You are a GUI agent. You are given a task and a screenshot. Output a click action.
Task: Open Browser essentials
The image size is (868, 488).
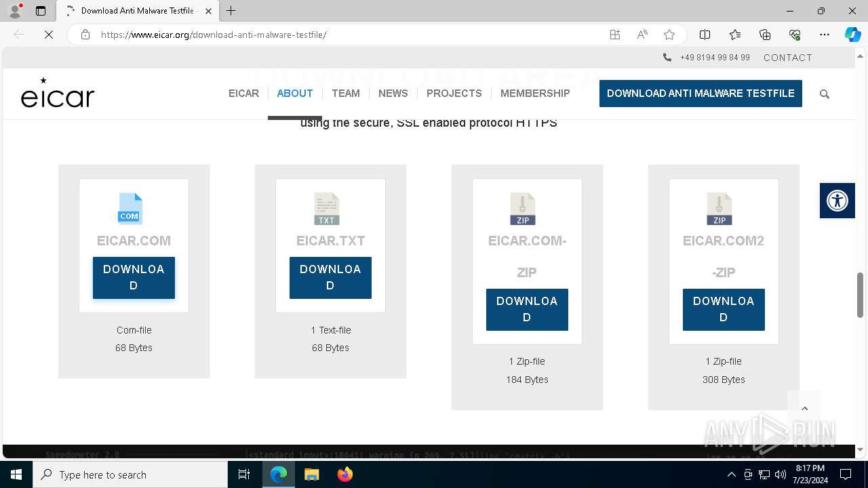pyautogui.click(x=795, y=35)
